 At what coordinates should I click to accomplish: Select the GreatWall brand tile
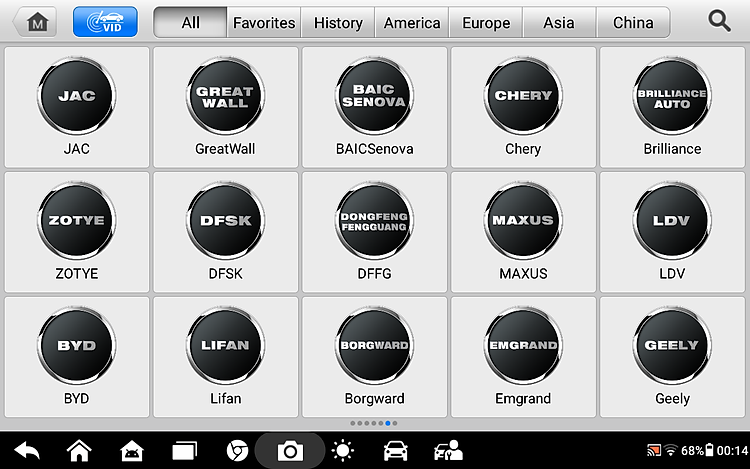pos(225,107)
